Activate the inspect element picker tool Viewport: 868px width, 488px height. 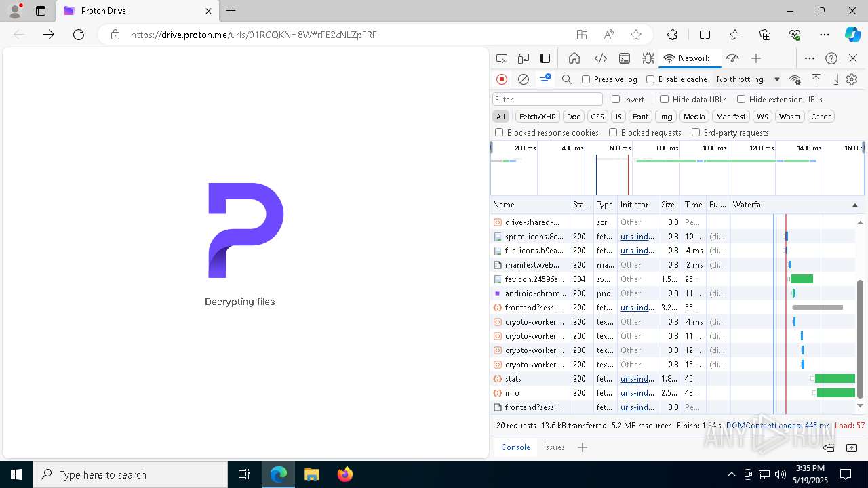click(502, 58)
